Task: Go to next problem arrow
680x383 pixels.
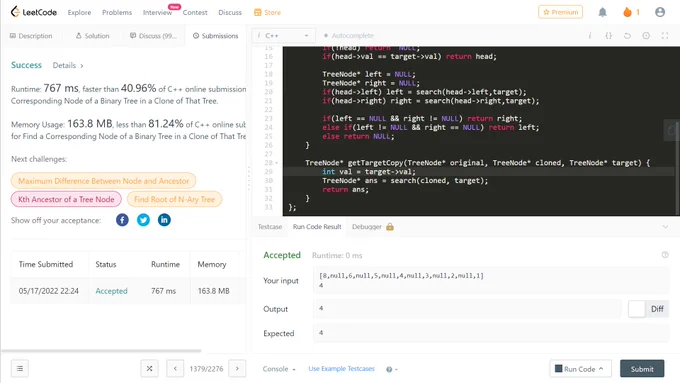Action: point(237,369)
